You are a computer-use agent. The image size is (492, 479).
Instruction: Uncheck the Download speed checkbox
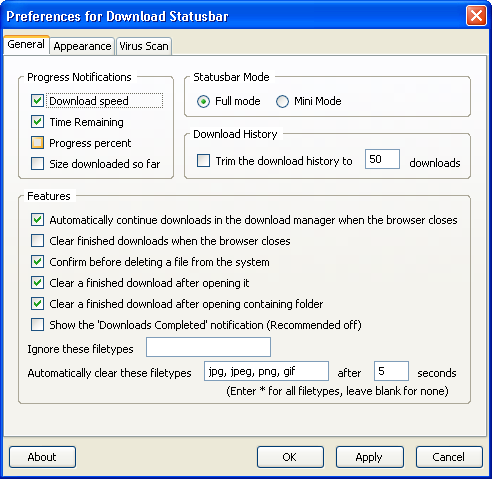click(x=37, y=101)
